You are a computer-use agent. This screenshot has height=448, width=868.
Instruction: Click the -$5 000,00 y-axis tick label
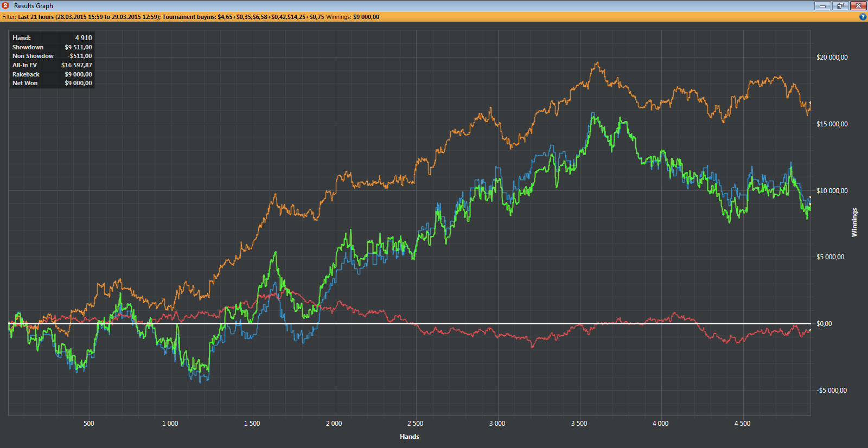[831, 391]
